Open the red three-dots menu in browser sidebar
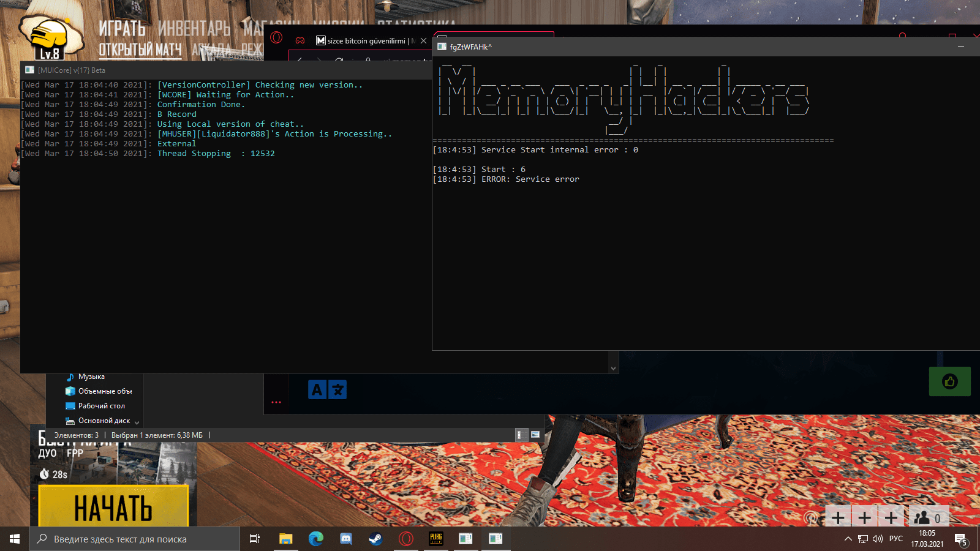Image resolution: width=980 pixels, height=551 pixels. click(x=276, y=402)
